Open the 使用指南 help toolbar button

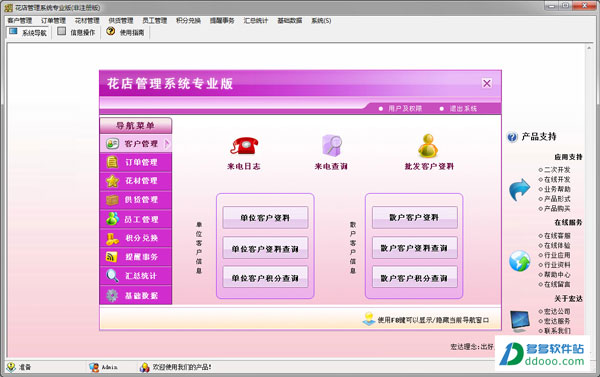[x=126, y=32]
